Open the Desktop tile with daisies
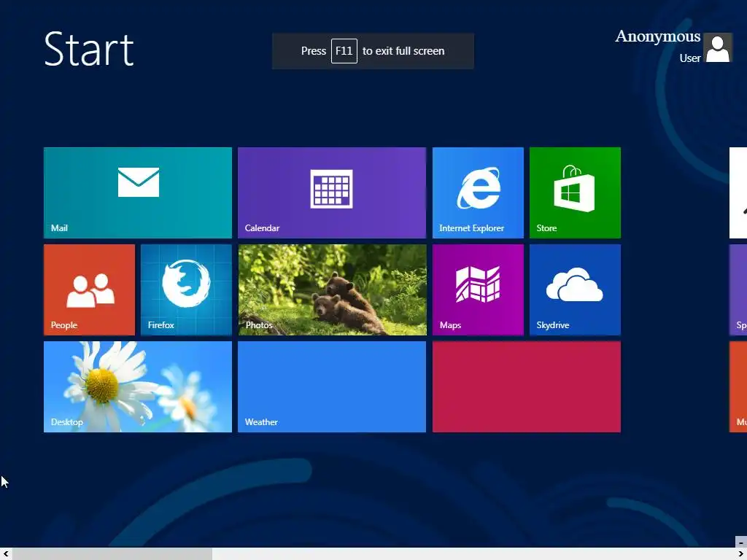 pyautogui.click(x=138, y=386)
